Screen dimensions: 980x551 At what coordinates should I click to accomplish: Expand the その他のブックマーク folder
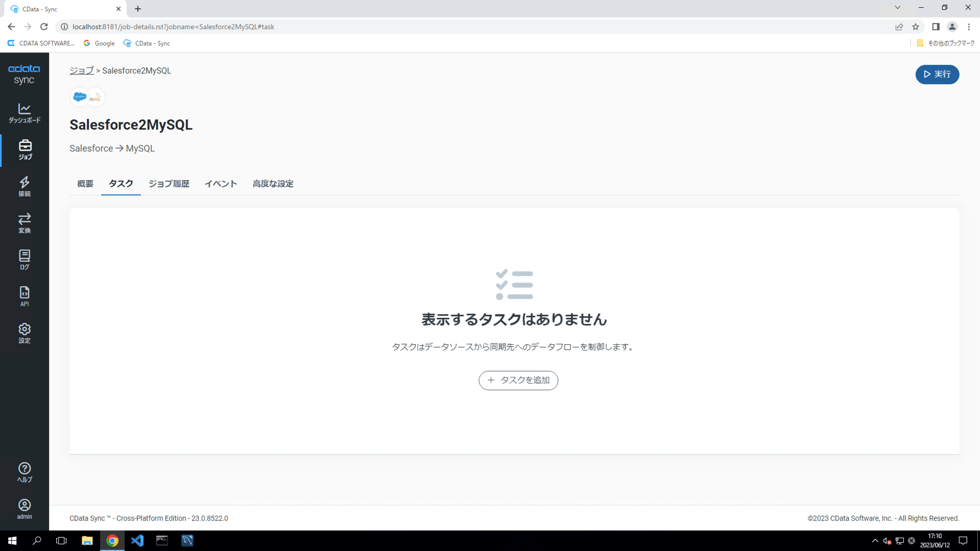[x=946, y=43]
